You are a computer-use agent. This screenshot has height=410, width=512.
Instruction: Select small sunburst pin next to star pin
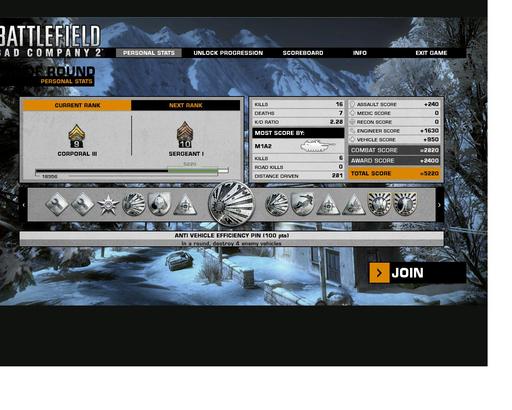point(134,204)
